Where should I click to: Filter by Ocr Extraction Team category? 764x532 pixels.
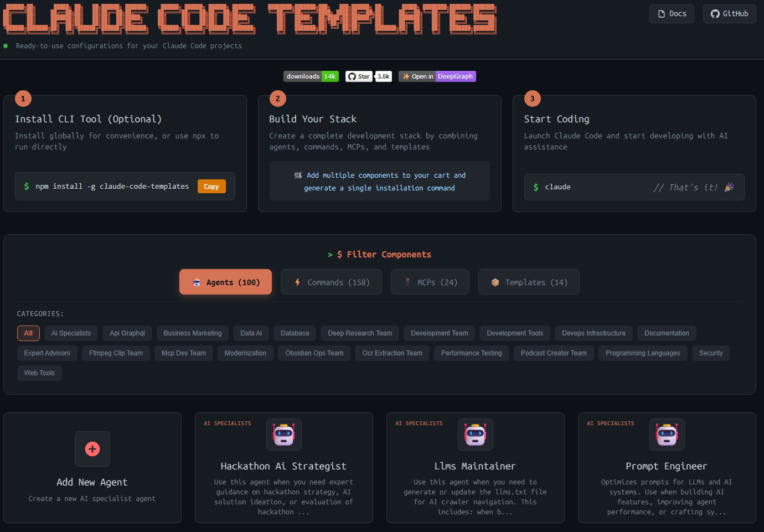tap(393, 353)
